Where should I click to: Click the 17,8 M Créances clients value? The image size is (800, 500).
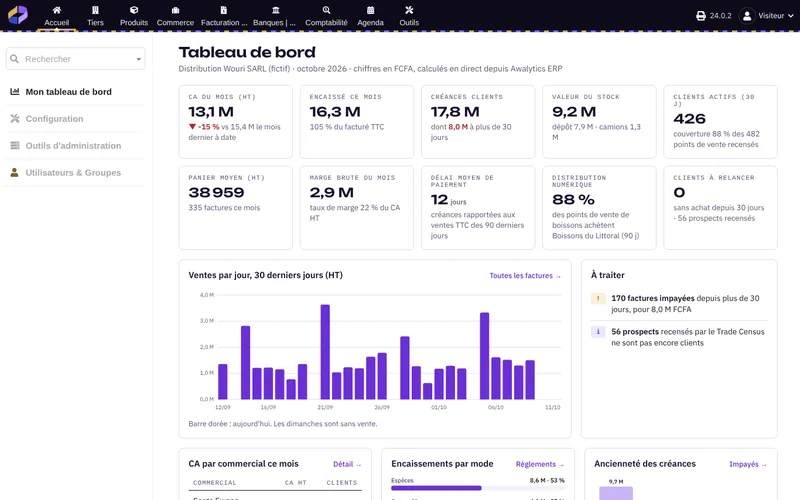(455, 112)
